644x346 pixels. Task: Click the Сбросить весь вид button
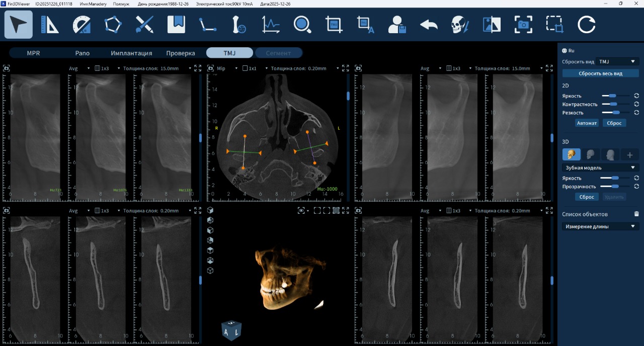[x=601, y=73]
